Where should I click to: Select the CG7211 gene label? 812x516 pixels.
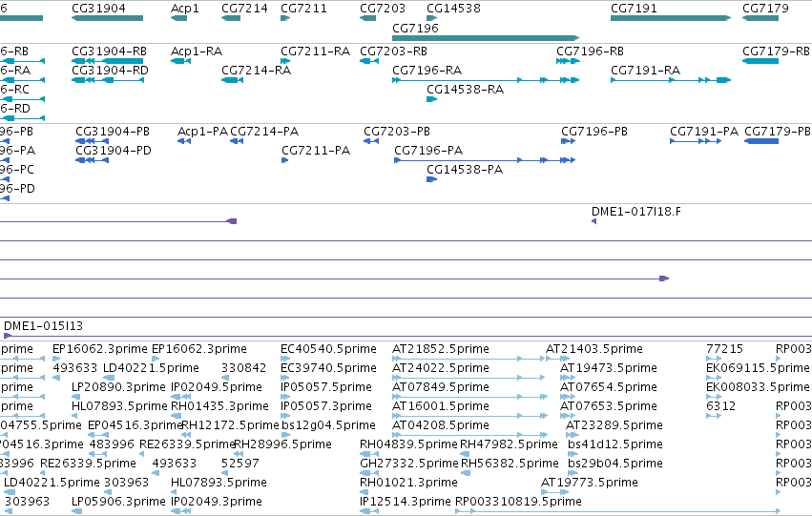click(x=304, y=9)
